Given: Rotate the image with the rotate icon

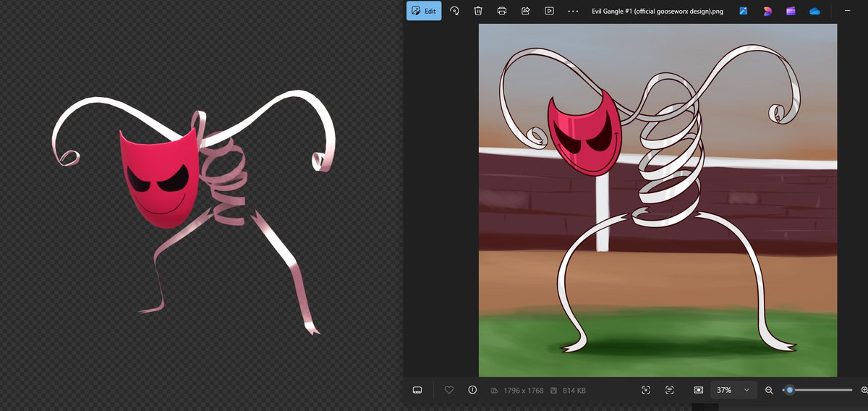Looking at the screenshot, I should coord(455,11).
